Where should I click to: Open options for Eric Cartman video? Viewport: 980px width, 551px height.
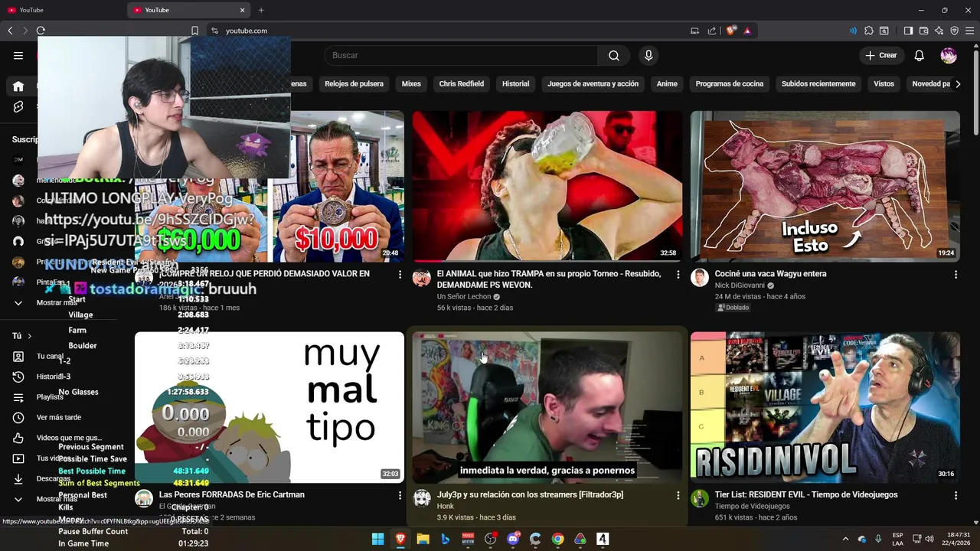pyautogui.click(x=400, y=495)
